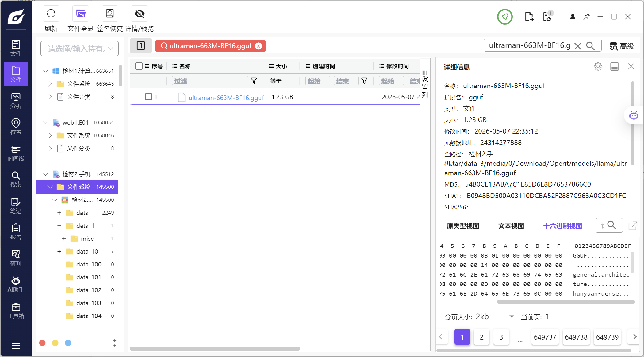Open the 研判 sidebar section

point(16,258)
